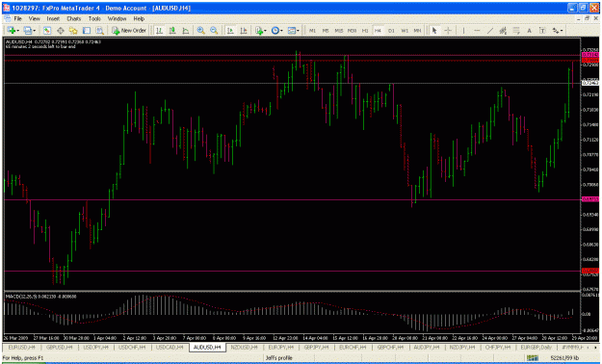Viewport: 602px width, 364px height.
Task: Switch to candlestick chart display
Action: [172, 31]
